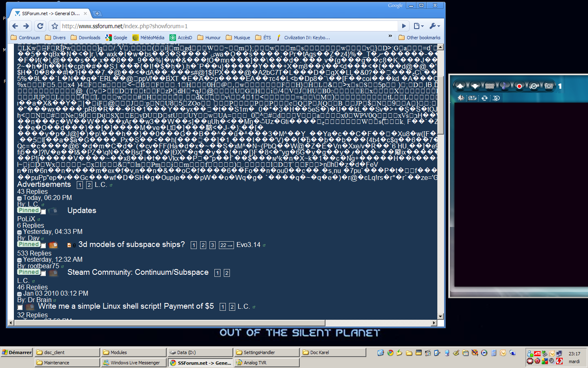Jump to page 22 of 3d models thread
The width and height of the screenshot is (588, 368).
(226, 245)
